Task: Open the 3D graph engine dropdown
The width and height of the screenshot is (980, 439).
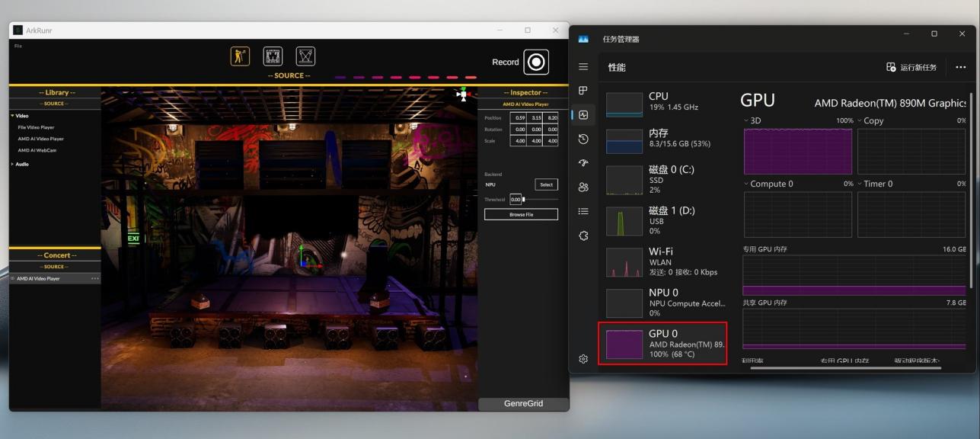Action: pos(746,121)
